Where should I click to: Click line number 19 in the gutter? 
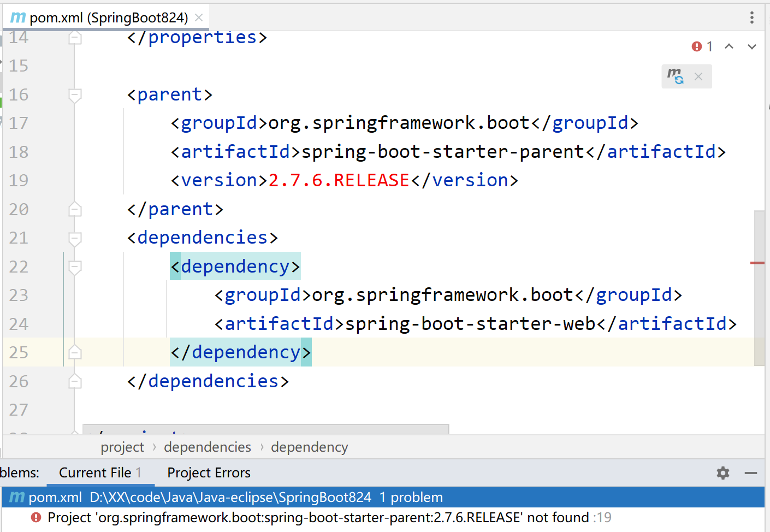pyautogui.click(x=19, y=180)
